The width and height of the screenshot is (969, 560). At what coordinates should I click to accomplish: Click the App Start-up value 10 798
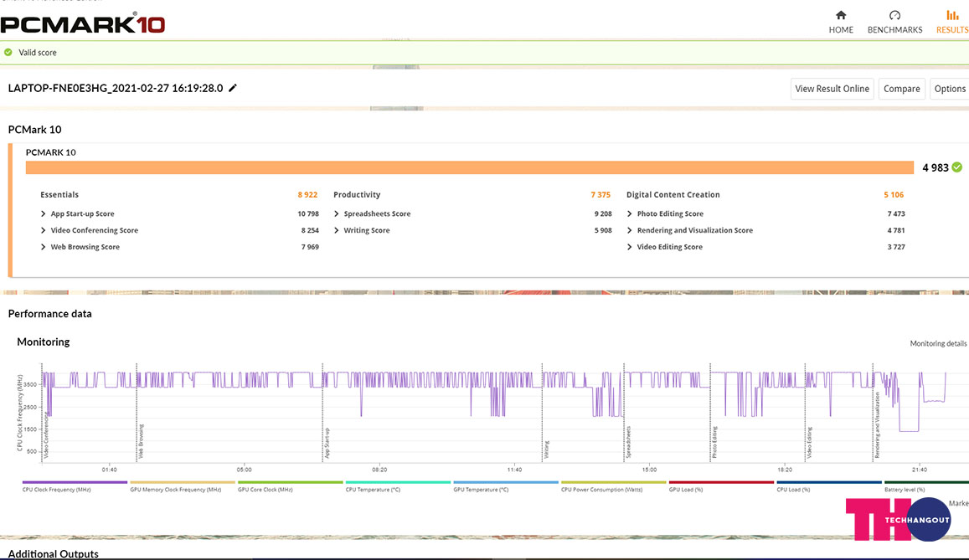[x=308, y=213]
